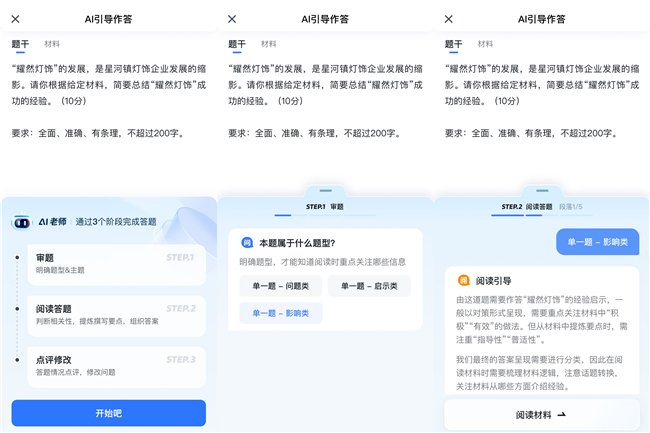
Task: Close the left AI引导作答 screen
Action: tap(15, 19)
